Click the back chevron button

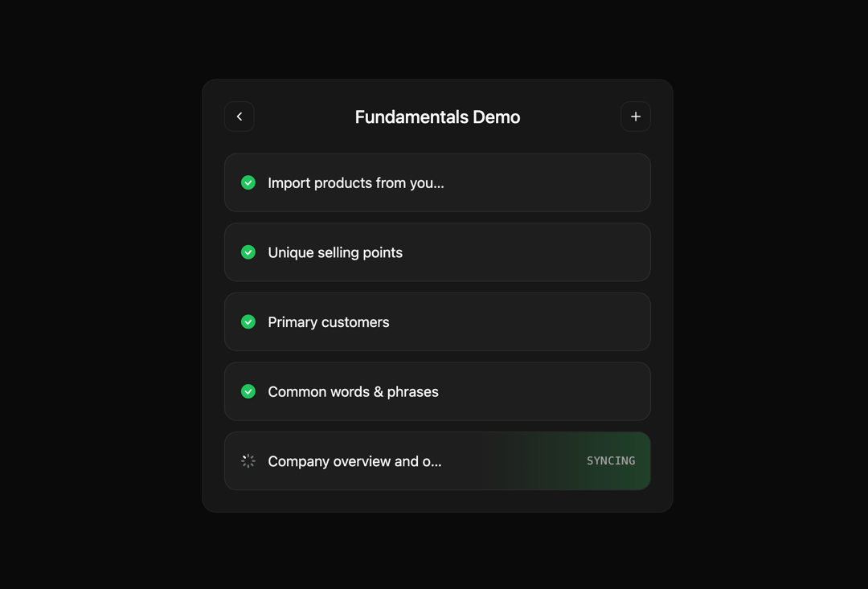coord(240,117)
